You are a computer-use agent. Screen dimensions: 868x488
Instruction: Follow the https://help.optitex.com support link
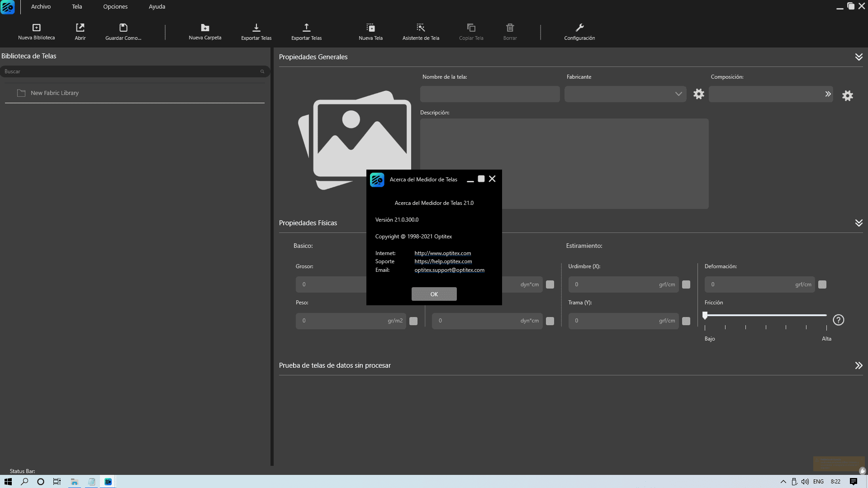pos(443,261)
